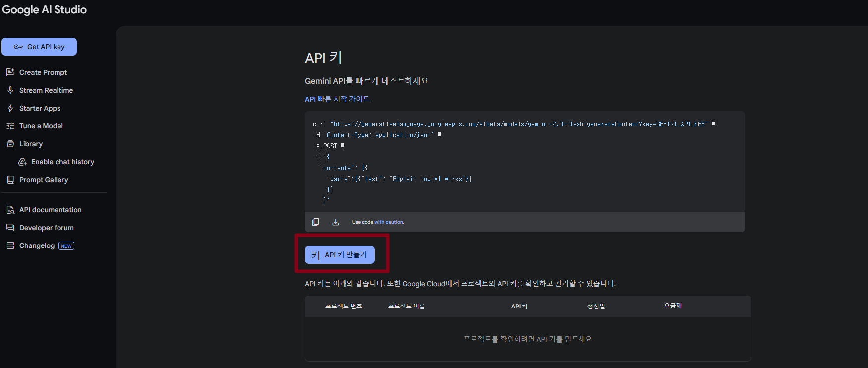Download the code snippet
This screenshot has height=368, width=868.
pos(336,222)
